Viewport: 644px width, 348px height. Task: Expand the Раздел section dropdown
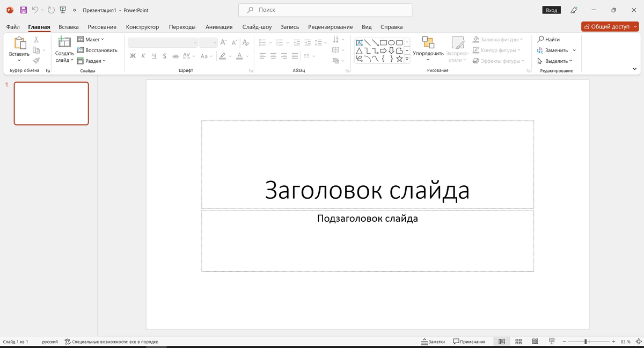pyautogui.click(x=92, y=61)
